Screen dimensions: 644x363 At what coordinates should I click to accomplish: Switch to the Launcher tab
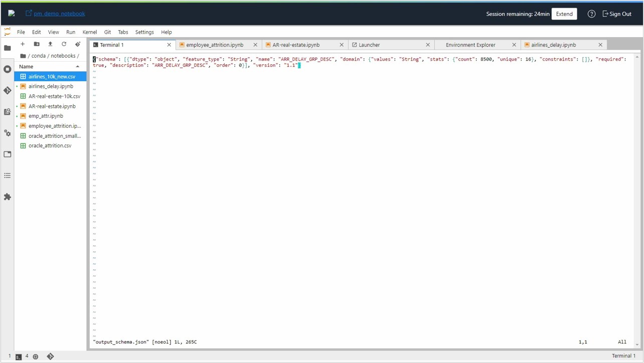(392, 45)
